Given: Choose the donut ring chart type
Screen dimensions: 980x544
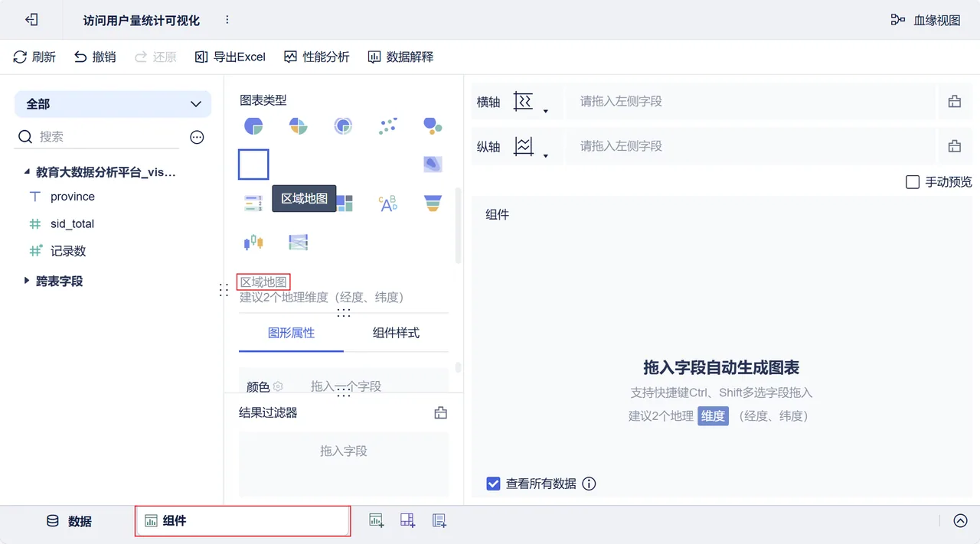Looking at the screenshot, I should point(343,125).
